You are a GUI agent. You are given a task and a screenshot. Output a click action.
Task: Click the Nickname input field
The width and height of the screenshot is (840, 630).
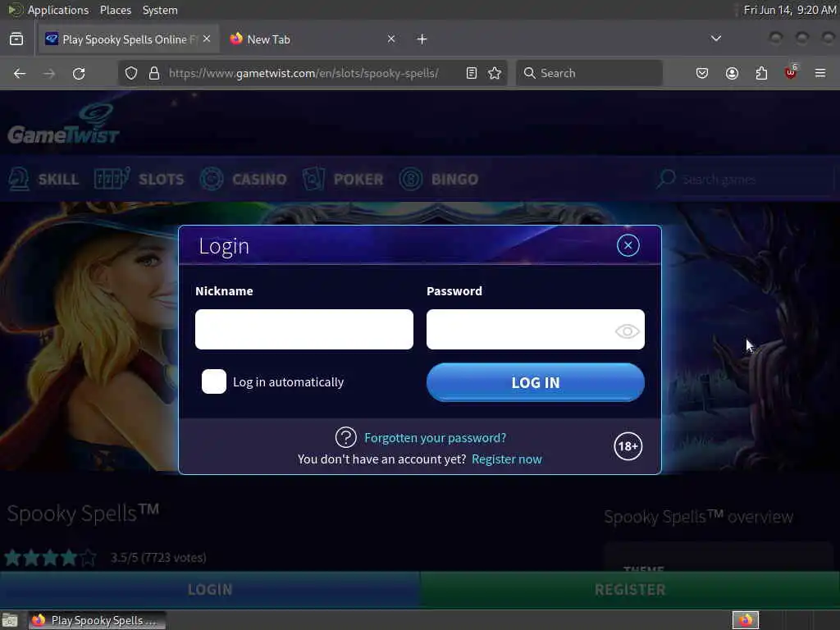[x=304, y=330]
